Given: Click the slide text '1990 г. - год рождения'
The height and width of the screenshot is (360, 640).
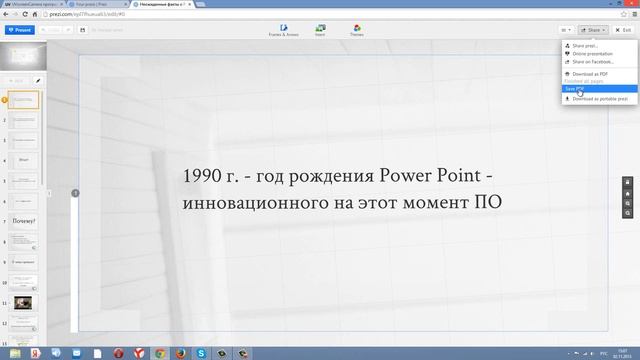Looking at the screenshot, I should [278, 176].
